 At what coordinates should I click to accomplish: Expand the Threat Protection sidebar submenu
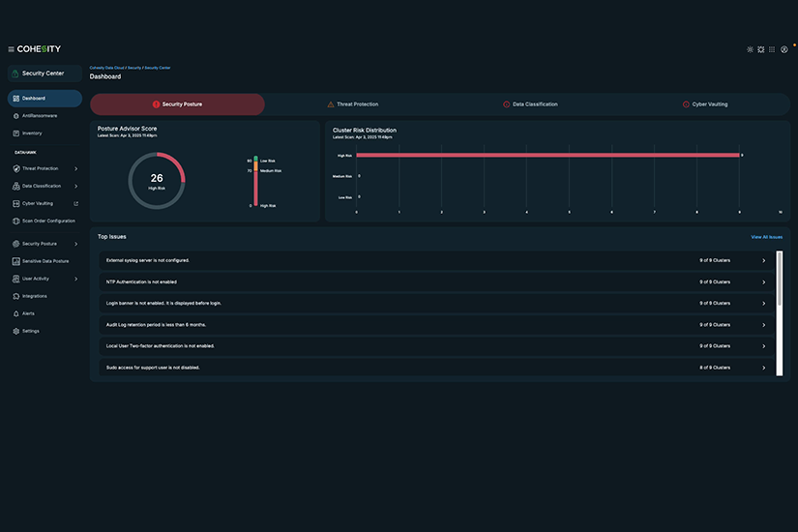tap(75, 168)
